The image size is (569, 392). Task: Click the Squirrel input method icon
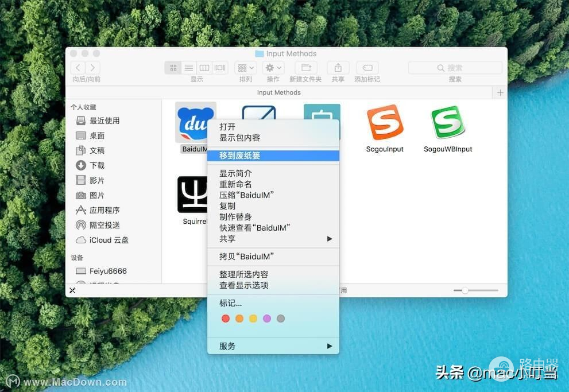[192, 195]
